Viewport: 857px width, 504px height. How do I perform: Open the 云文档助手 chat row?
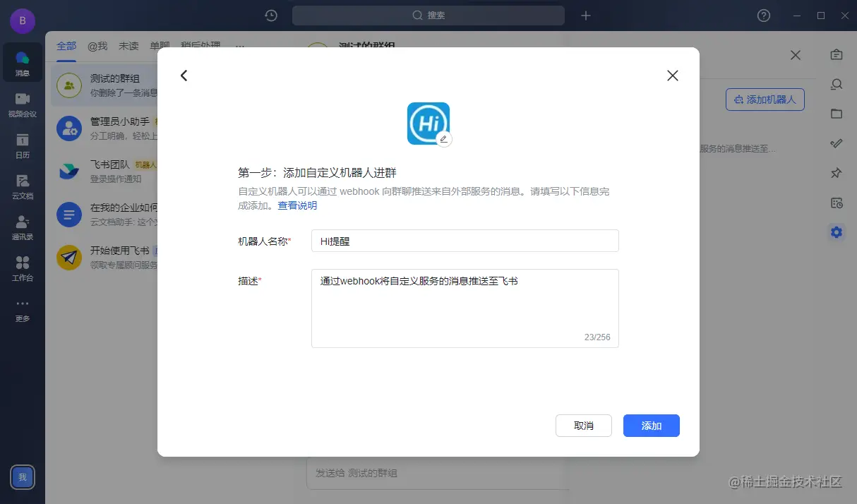(104, 215)
